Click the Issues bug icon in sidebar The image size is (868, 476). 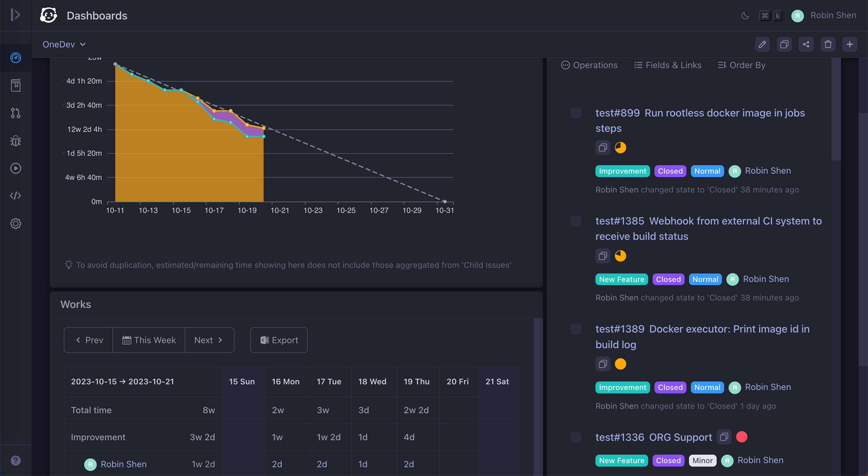coord(15,141)
